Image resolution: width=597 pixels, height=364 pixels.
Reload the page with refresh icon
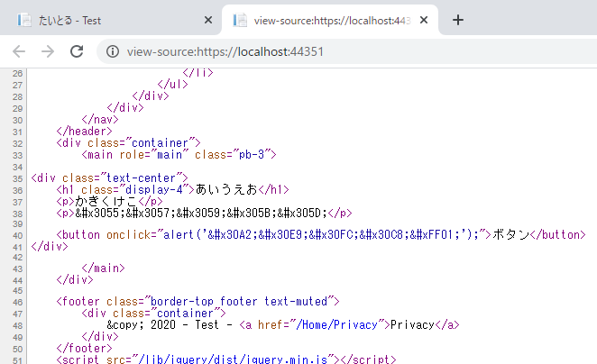[x=77, y=51]
